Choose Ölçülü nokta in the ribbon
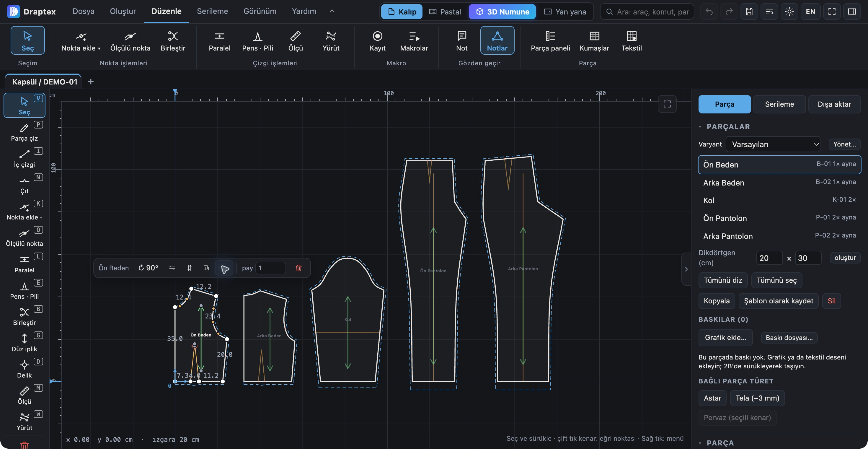This screenshot has height=449, width=868. [x=130, y=40]
